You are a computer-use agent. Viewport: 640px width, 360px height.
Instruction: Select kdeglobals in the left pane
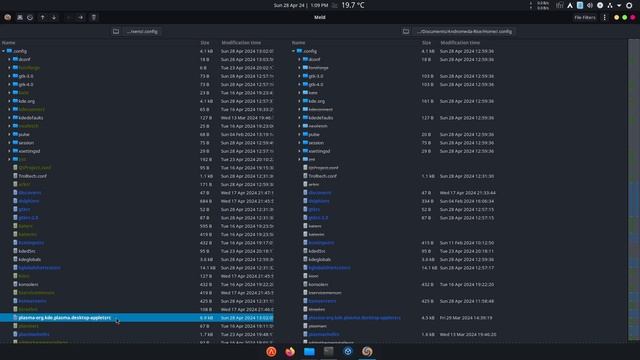[x=29, y=259]
